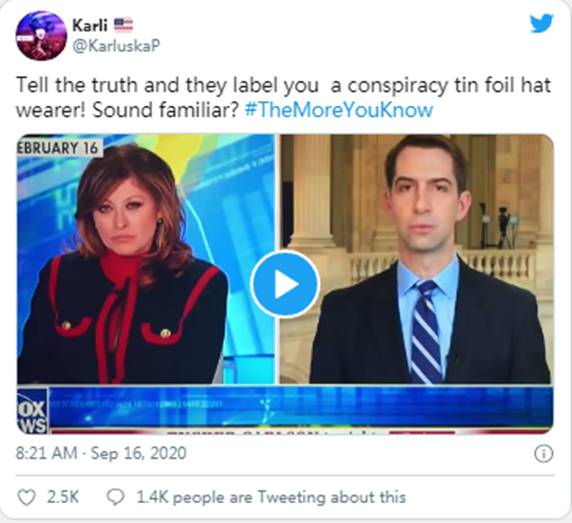Click the blue news ticker banner in the video
The image size is (572, 523).
(301, 407)
